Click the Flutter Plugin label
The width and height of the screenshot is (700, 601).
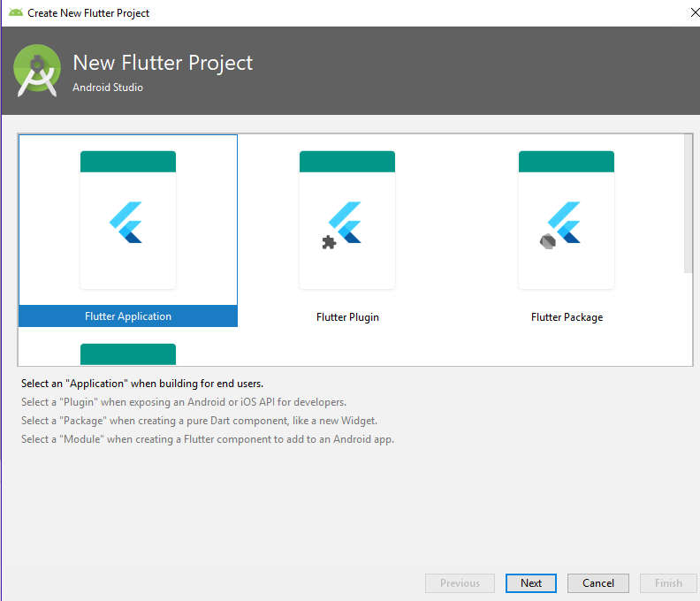[x=347, y=317]
